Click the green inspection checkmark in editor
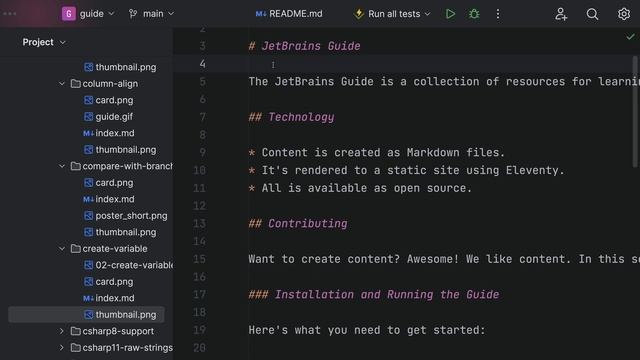 coord(630,37)
